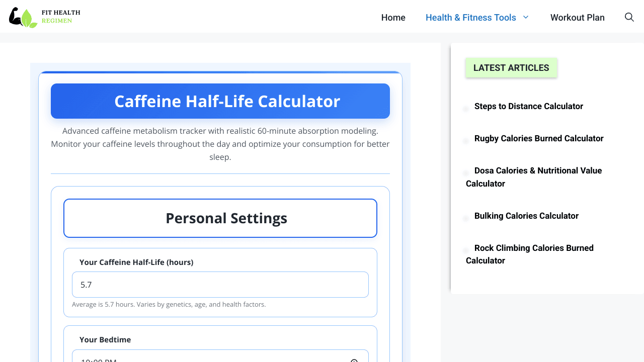Open the Health & Fitness Tools menu
The image size is (644, 362).
point(470,18)
